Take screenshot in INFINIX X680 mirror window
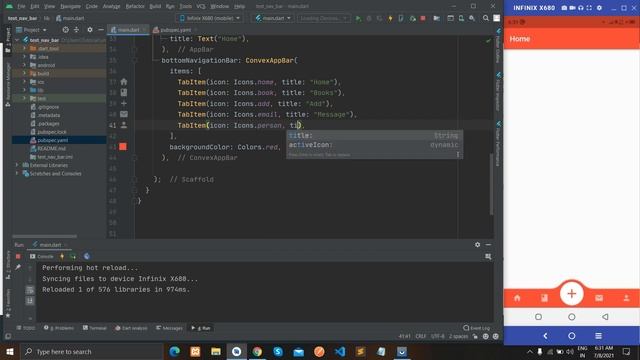The width and height of the screenshot is (640, 360). coord(564,8)
